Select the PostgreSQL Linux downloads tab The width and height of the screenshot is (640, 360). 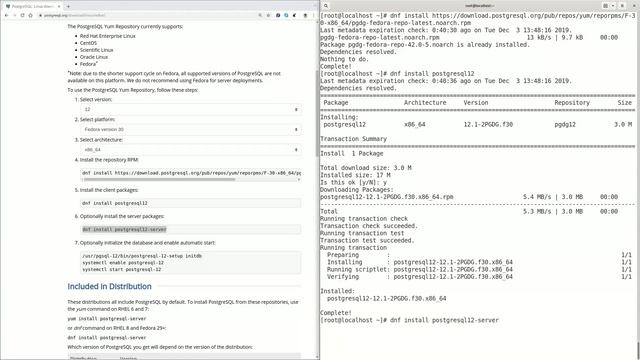point(32,6)
